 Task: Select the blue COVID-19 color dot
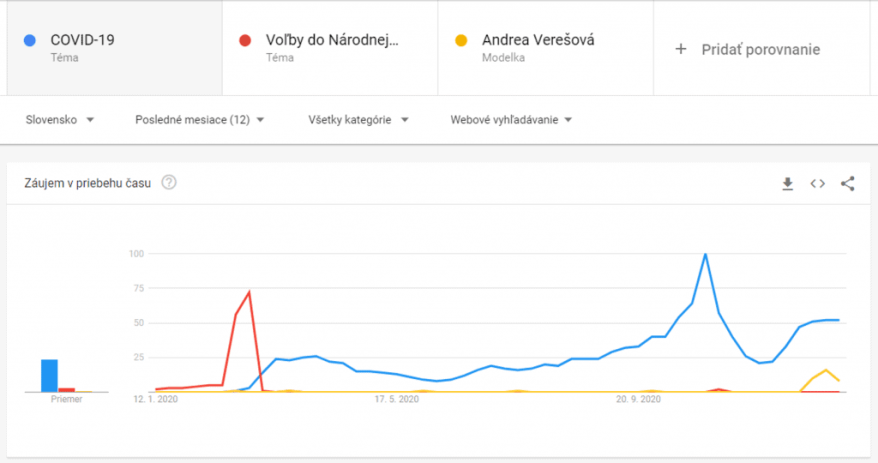coord(30,40)
